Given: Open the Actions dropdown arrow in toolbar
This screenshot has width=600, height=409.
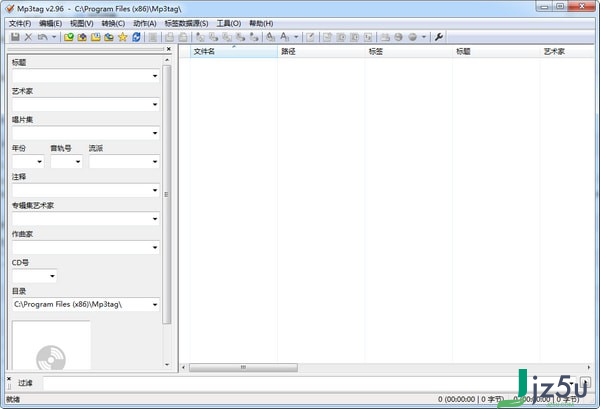Looking at the screenshot, I should pos(296,37).
